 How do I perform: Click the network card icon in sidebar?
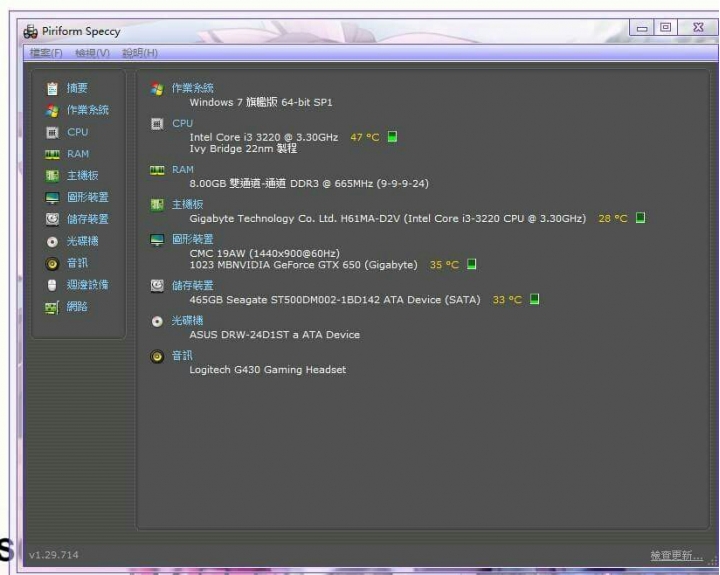tap(52, 307)
